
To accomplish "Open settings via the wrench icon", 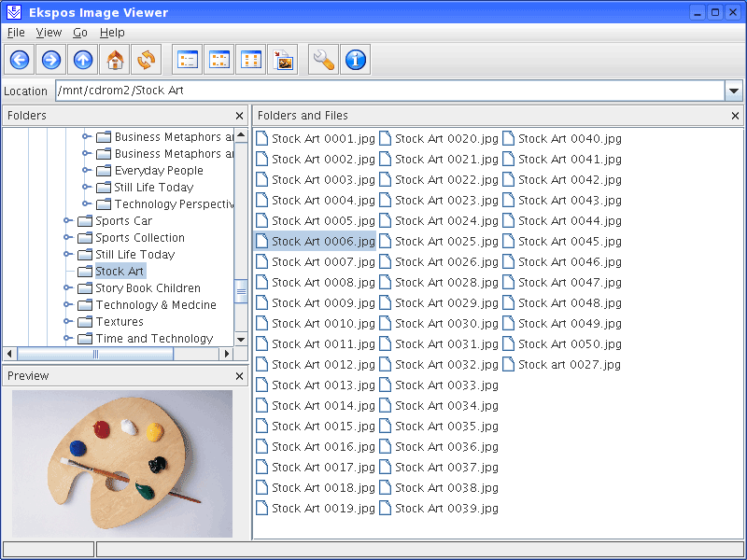I will click(324, 61).
